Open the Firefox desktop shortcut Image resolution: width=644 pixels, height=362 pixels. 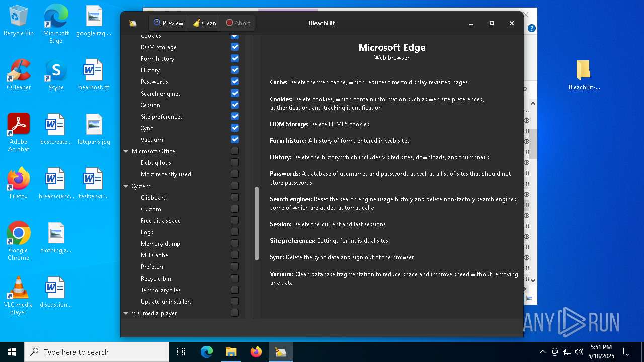point(19,184)
